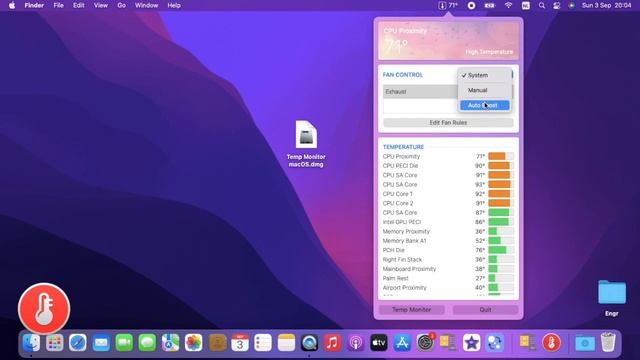Open Reminders from the Dock

point(263,342)
